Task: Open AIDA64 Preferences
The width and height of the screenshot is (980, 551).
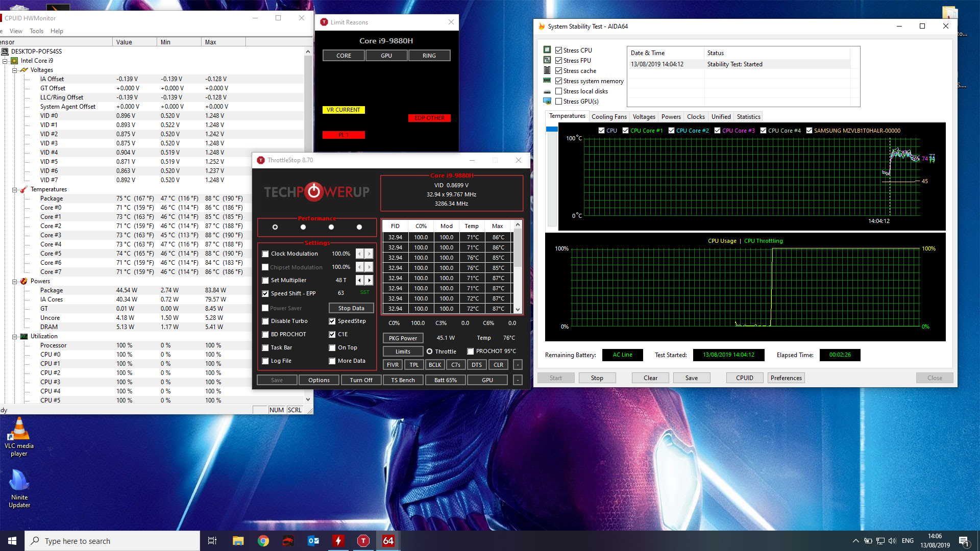Action: [786, 378]
